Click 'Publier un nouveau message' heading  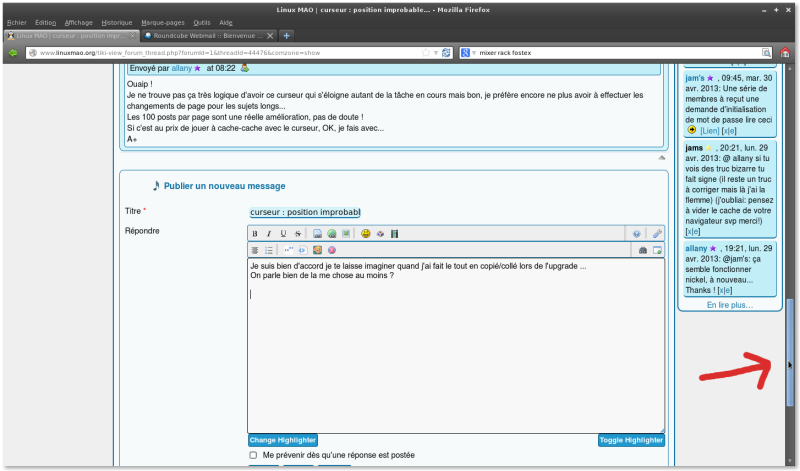click(x=224, y=186)
